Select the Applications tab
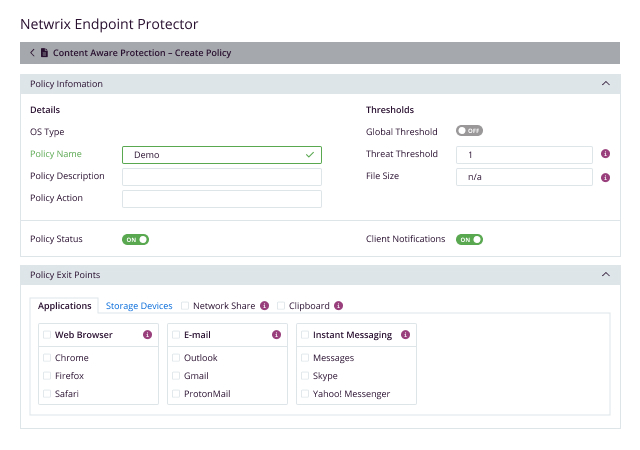 (65, 306)
